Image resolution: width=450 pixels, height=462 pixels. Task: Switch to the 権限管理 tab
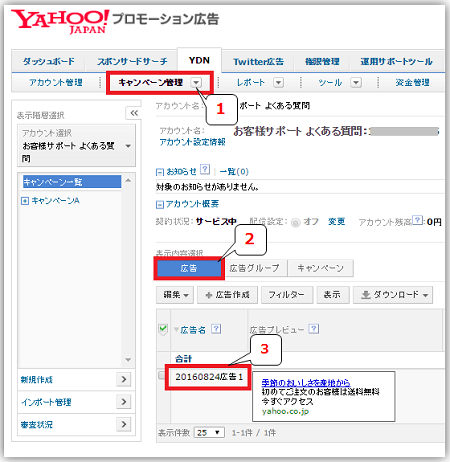(322, 62)
